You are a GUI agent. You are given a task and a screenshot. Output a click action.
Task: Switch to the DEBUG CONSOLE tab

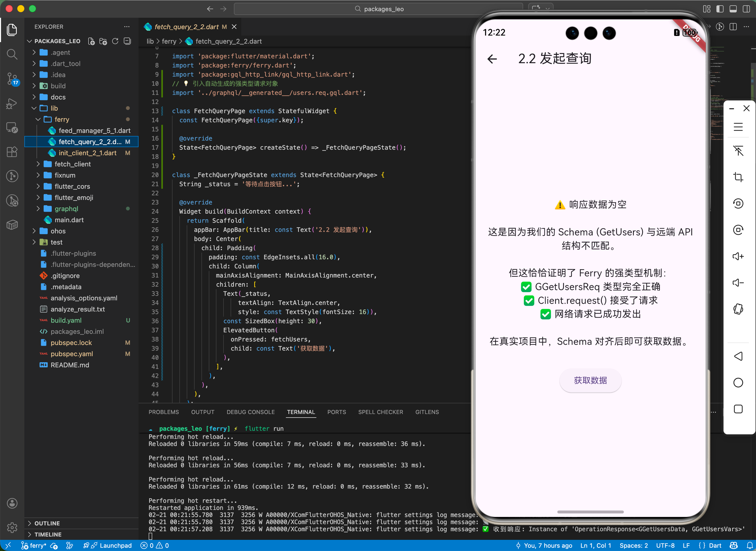[x=250, y=412]
